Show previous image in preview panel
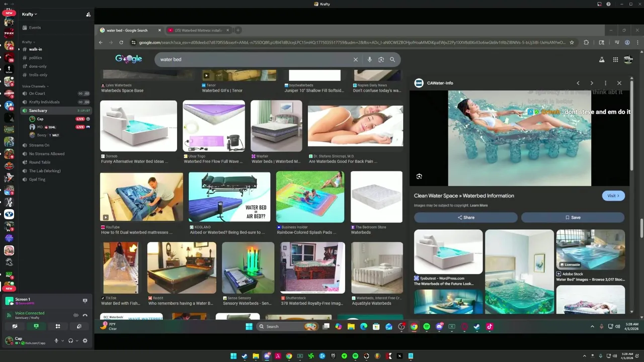Image resolution: width=644 pixels, height=362 pixels. pos(578,83)
